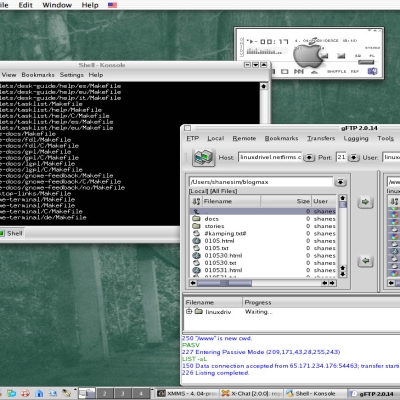Click right arrow on local horizontal scrollbar
This screenshot has height=400, width=400.
pos(332,283)
